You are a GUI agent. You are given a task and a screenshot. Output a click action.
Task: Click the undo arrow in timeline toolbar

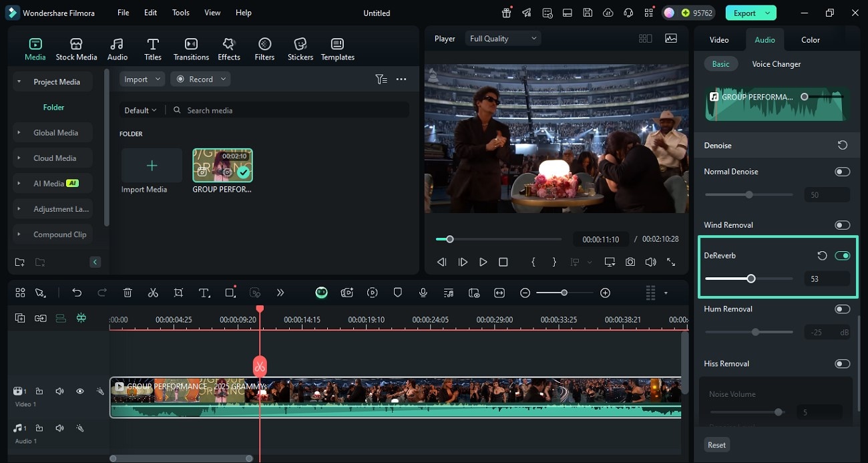[77, 293]
